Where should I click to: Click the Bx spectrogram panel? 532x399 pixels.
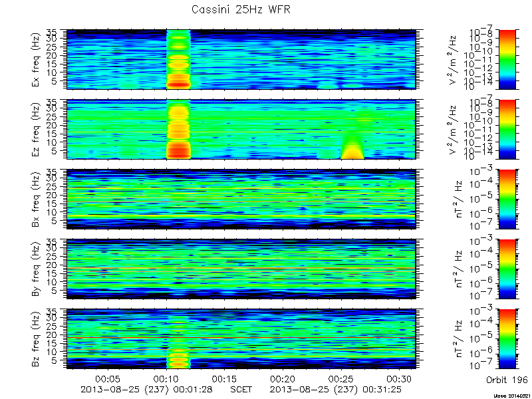pyautogui.click(x=241, y=199)
